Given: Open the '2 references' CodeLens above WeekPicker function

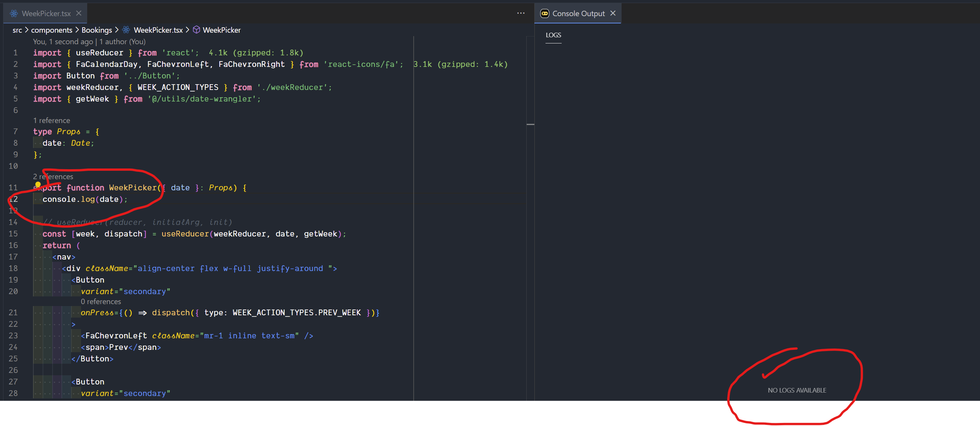Looking at the screenshot, I should 53,176.
